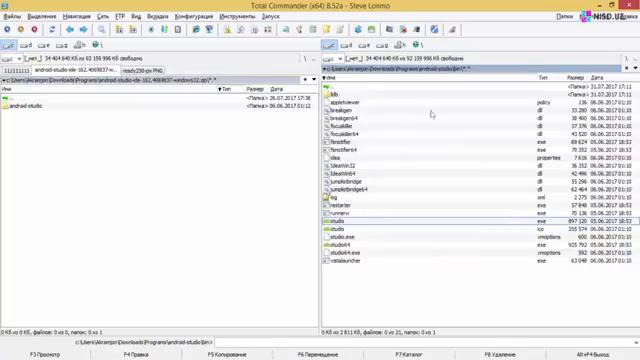Switch right panel to drive g
The width and height of the screenshot is (640, 360).
tap(382, 45)
